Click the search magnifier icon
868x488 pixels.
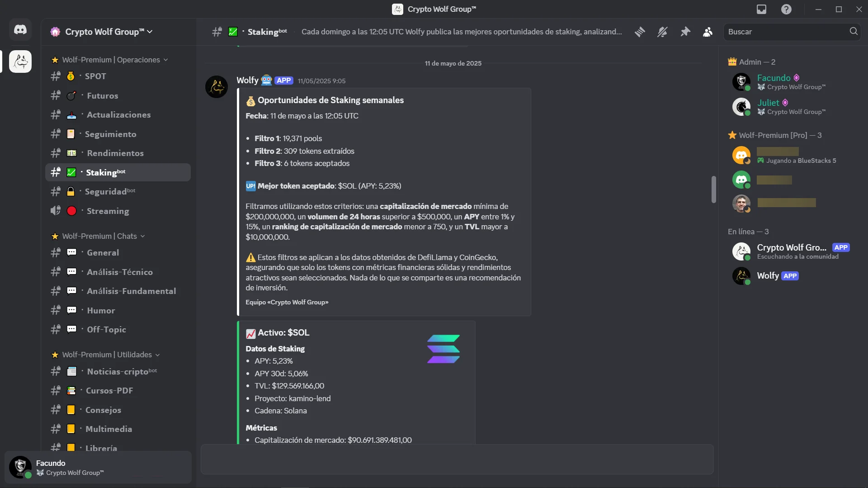[853, 31]
